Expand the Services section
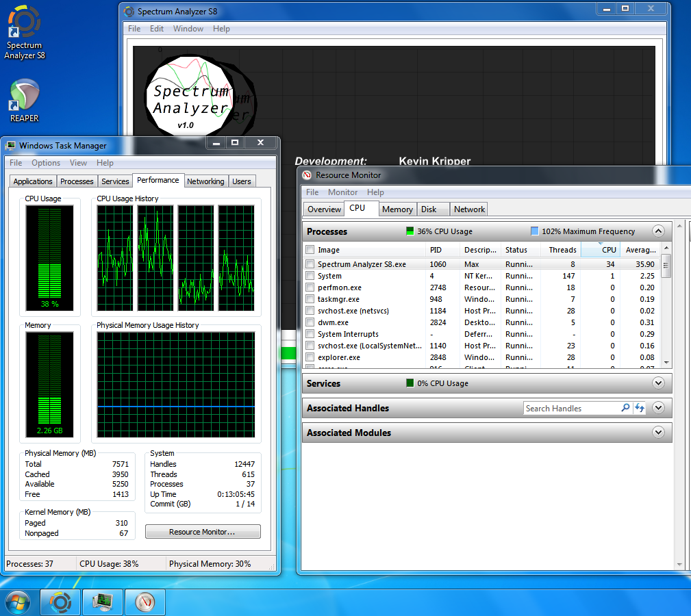The width and height of the screenshot is (691, 616). pos(658,383)
